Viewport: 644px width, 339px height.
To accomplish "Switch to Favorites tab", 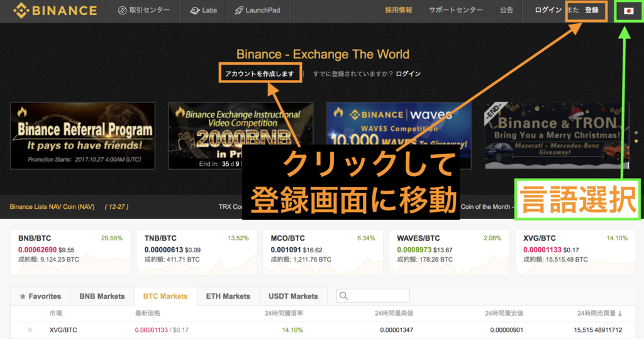I will pos(40,296).
